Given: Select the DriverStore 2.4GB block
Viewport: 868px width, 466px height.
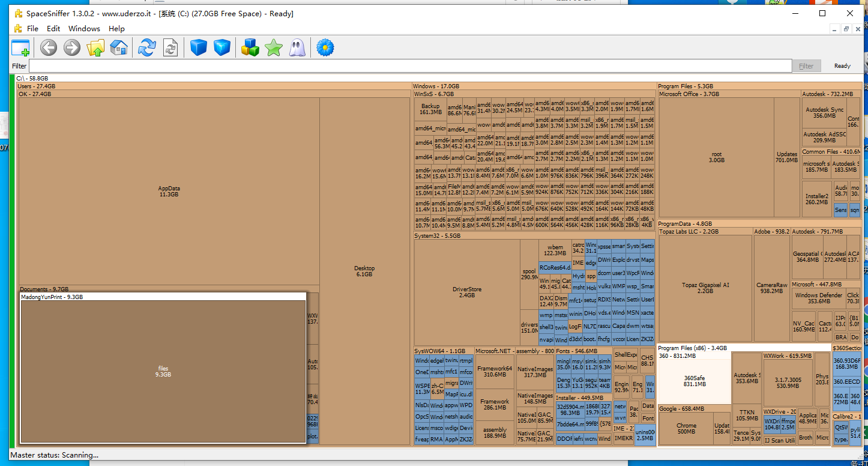Looking at the screenshot, I should tap(467, 292).
